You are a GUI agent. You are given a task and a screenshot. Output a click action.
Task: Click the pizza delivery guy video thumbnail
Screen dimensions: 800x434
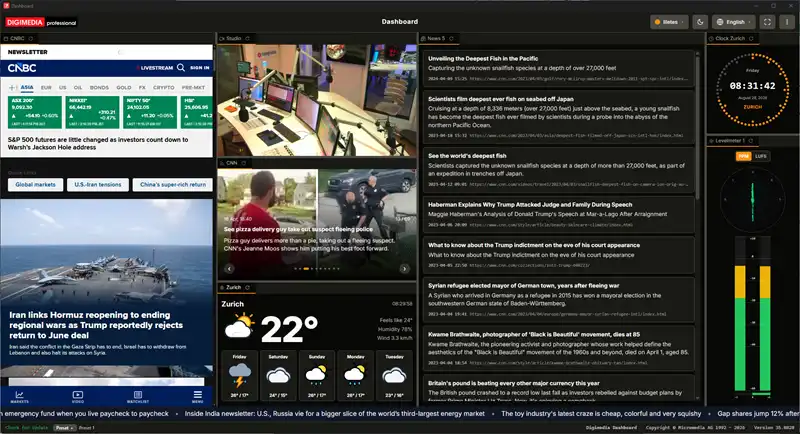point(317,224)
